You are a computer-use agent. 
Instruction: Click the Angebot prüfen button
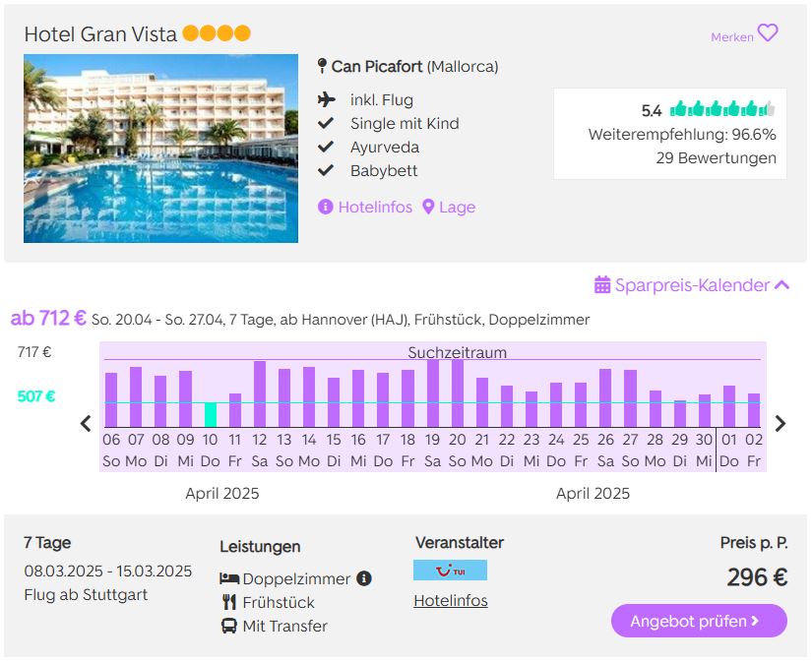[x=699, y=621]
